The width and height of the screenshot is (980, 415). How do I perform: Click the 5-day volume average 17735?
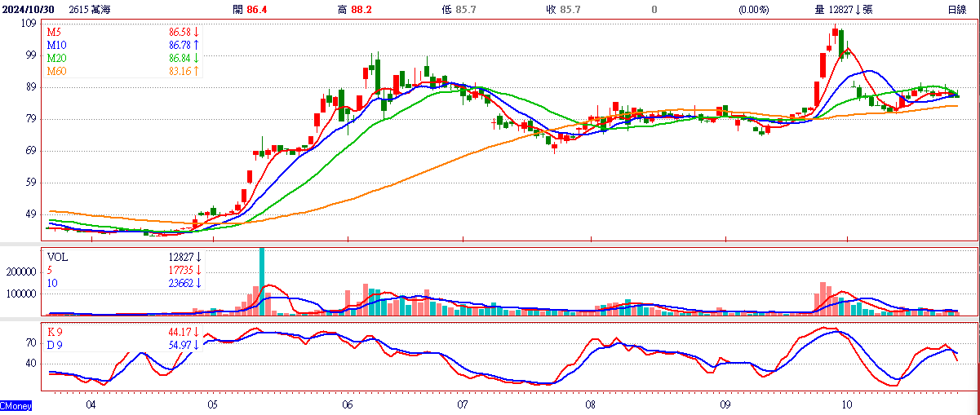180,269
